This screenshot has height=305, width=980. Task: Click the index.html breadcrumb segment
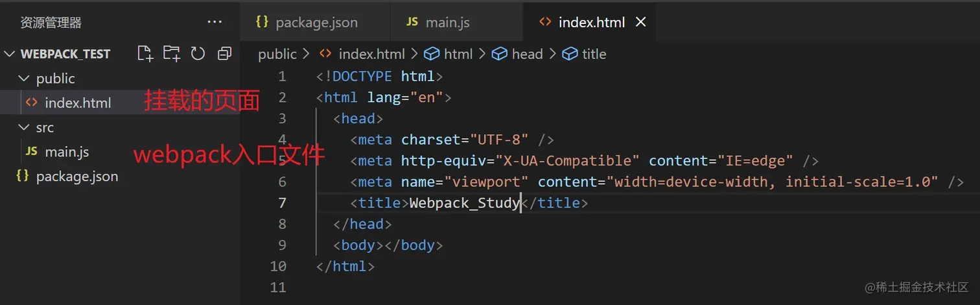(371, 54)
